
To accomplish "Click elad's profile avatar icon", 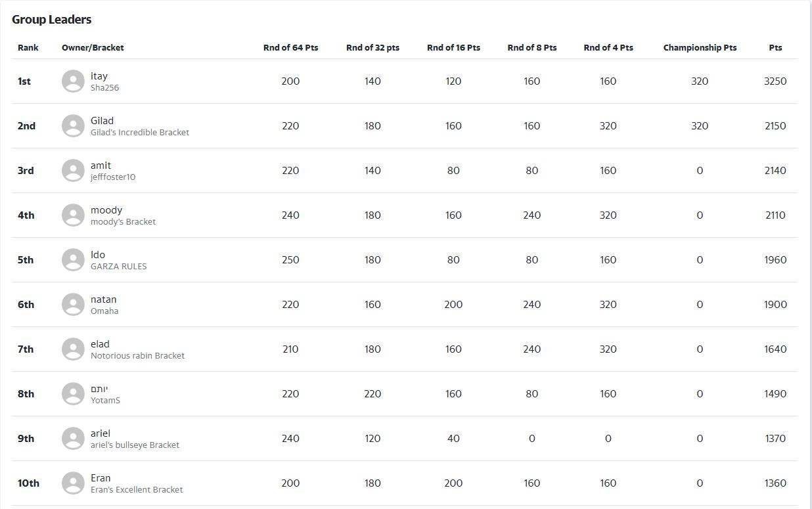I will coord(73,349).
